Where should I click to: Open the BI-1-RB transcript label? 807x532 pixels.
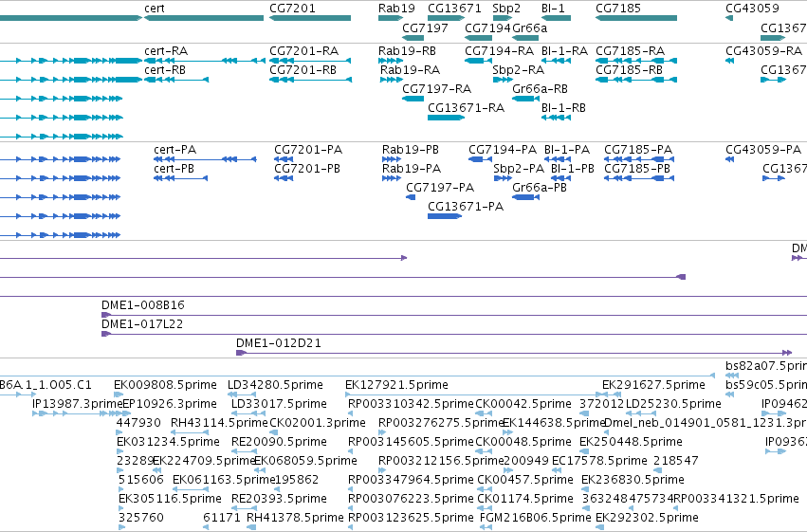(x=563, y=107)
